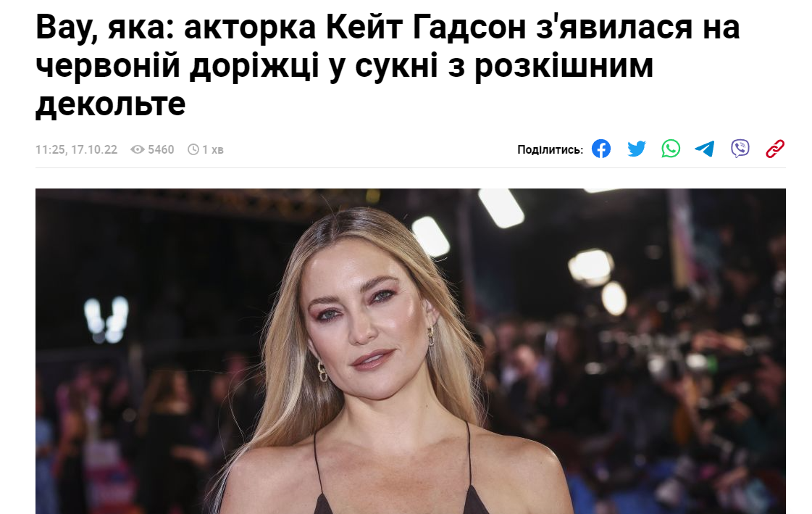Click the publication date 11:25, 17.10.22
This screenshot has height=514, width=812.
point(76,150)
